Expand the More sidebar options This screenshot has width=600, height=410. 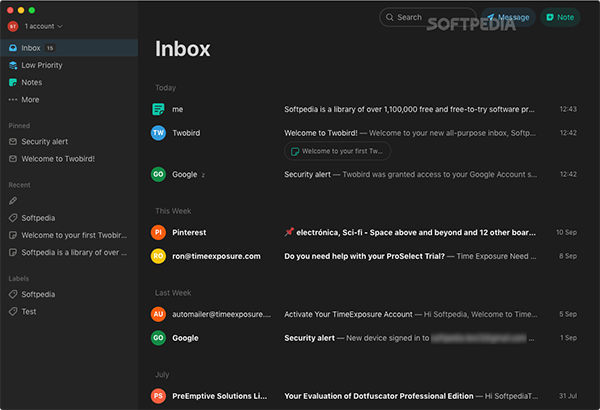click(30, 100)
